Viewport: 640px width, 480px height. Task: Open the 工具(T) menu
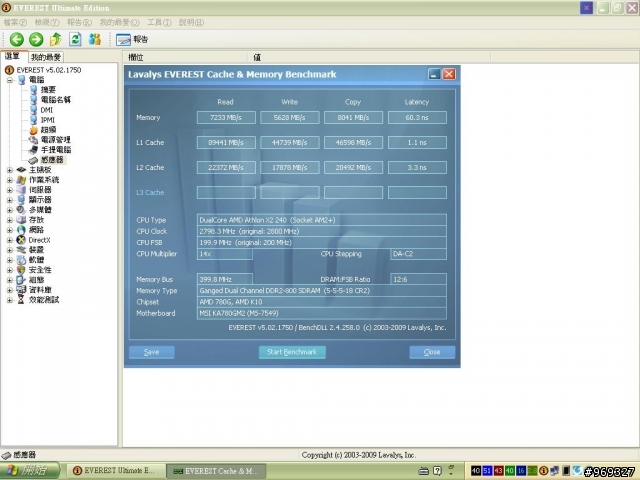tap(159, 22)
